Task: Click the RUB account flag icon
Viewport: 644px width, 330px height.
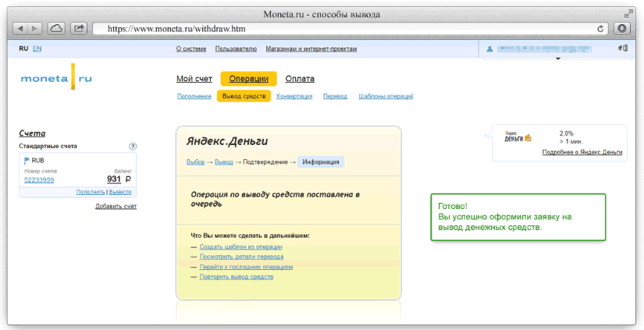Action: (27, 161)
